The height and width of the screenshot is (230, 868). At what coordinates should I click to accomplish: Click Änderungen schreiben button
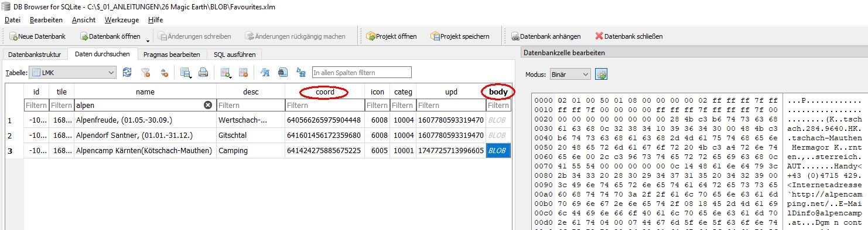coord(194,36)
